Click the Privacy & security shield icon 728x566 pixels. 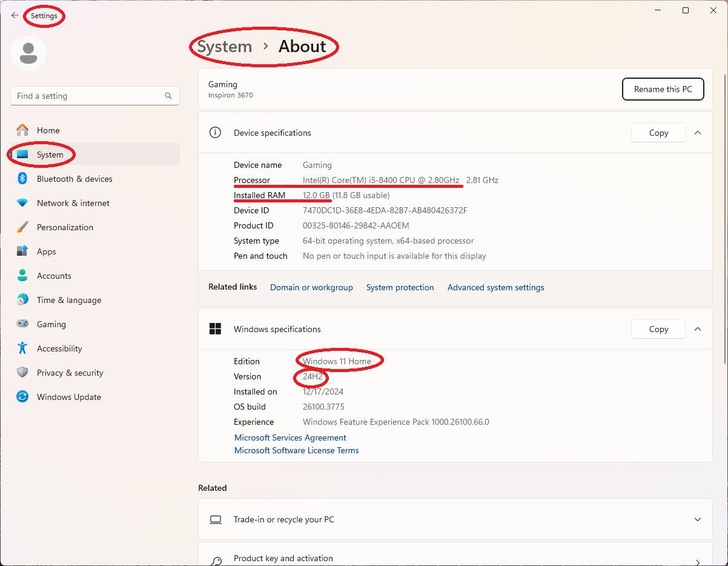(x=22, y=373)
